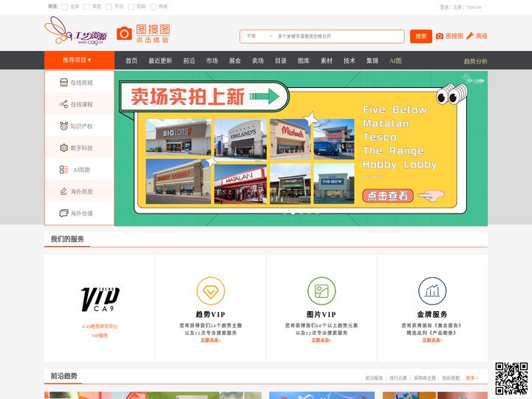Viewport: 532px width, 399px height.
Task: Open the 首页 nav item
Action: click(132, 61)
